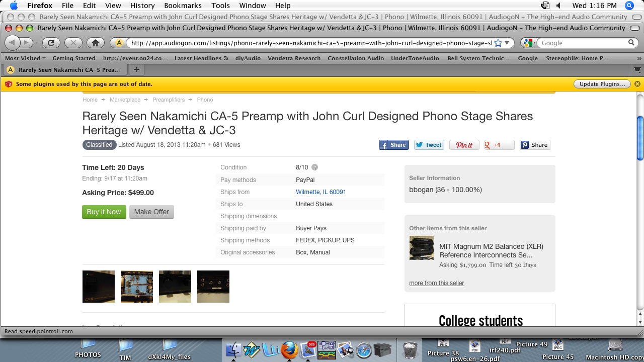Click the Pin it button
The width and height of the screenshot is (644, 362).
pyautogui.click(x=464, y=145)
